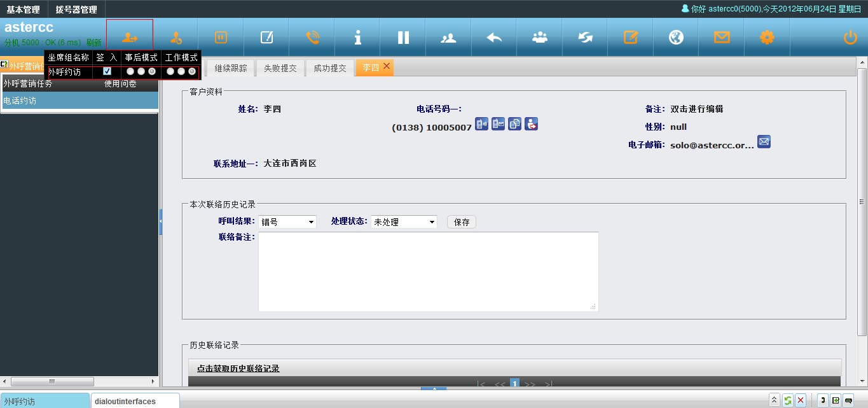Open the 处理状态 dropdown

pyautogui.click(x=404, y=222)
